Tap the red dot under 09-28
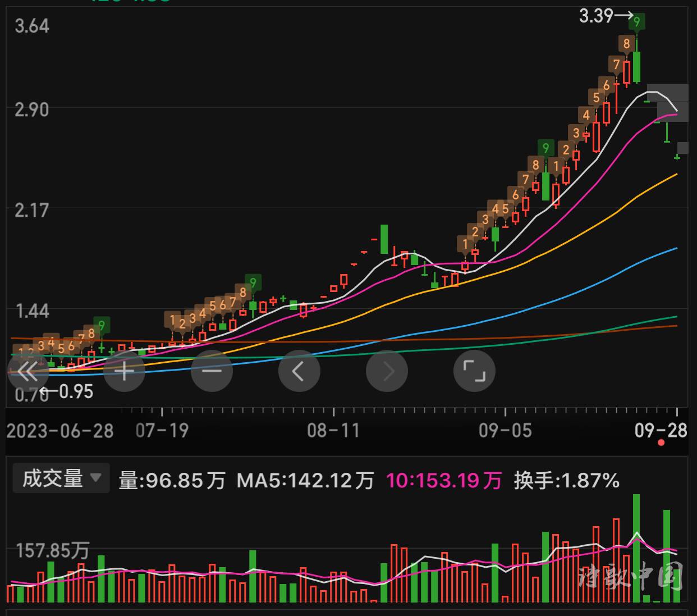Screen dimensions: 697x616 [x=661, y=443]
